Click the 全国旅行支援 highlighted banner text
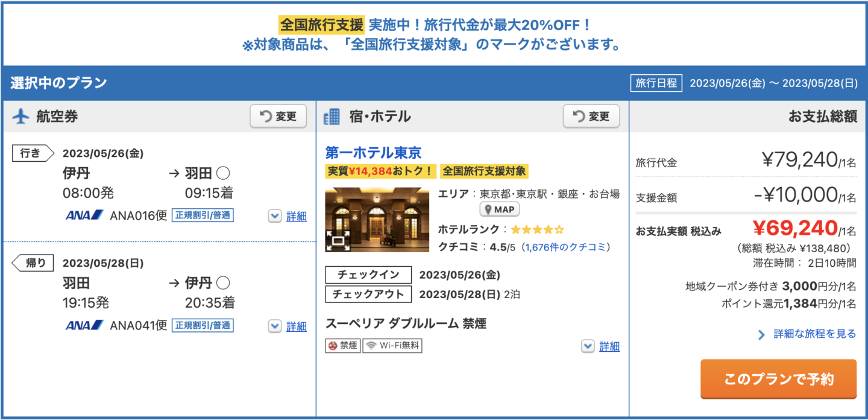 point(321,25)
